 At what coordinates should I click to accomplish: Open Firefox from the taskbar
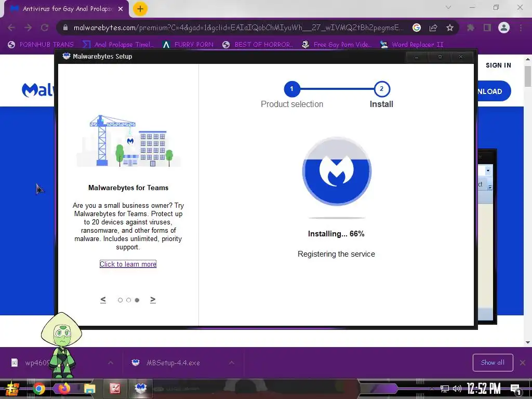64,389
